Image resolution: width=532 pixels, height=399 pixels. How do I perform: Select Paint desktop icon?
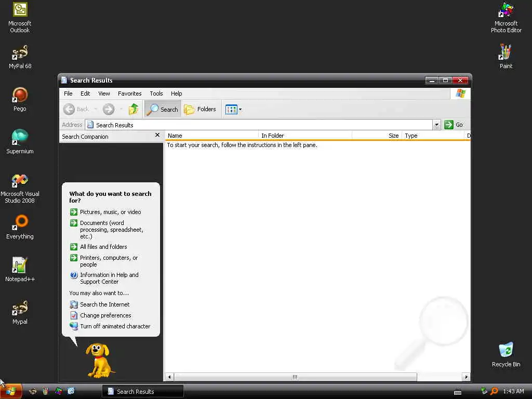(x=506, y=57)
